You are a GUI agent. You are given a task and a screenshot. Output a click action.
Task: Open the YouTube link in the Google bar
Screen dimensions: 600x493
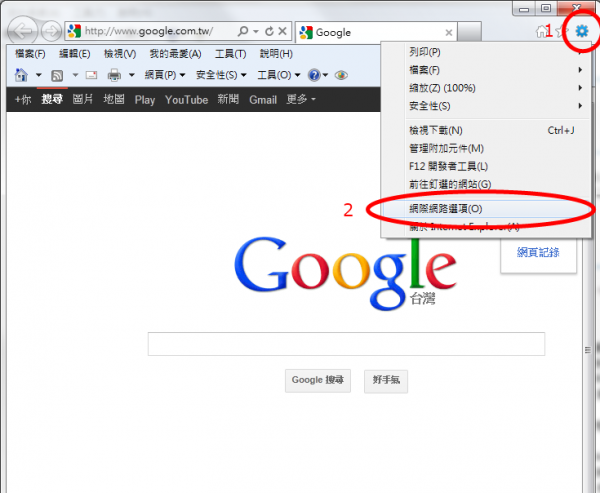(x=186, y=100)
